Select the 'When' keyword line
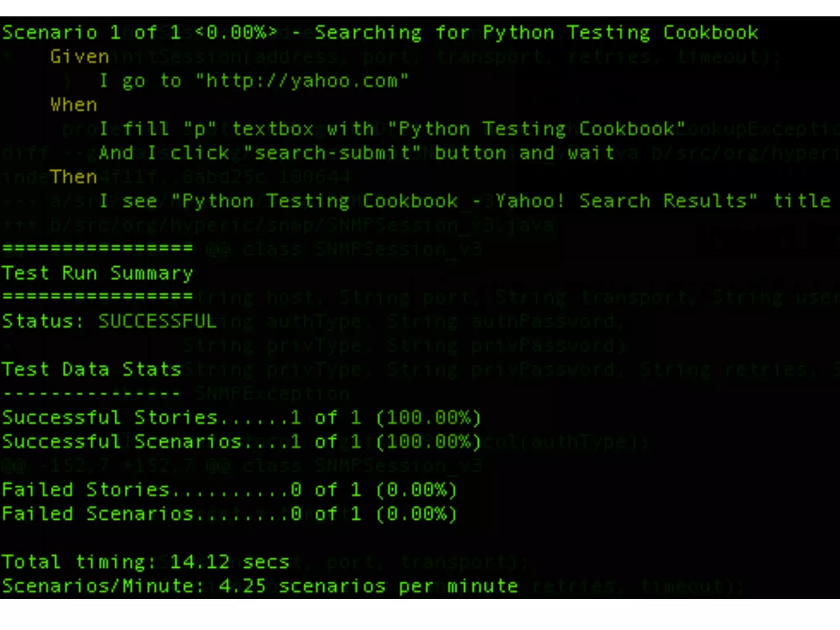Viewport: 840px width, 630px height. tap(74, 105)
